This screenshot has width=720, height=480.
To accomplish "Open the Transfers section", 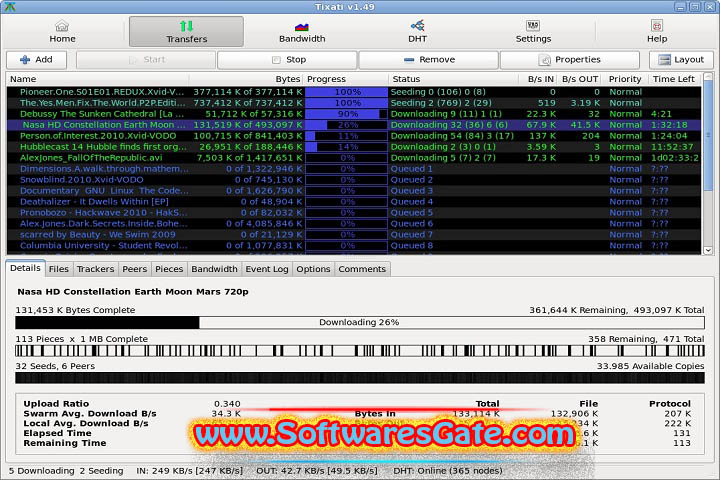I will tap(186, 32).
